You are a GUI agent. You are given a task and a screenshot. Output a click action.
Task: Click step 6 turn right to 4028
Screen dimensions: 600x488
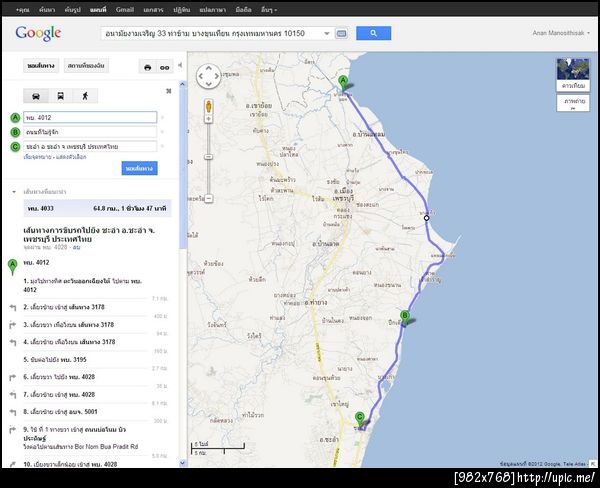[59, 377]
